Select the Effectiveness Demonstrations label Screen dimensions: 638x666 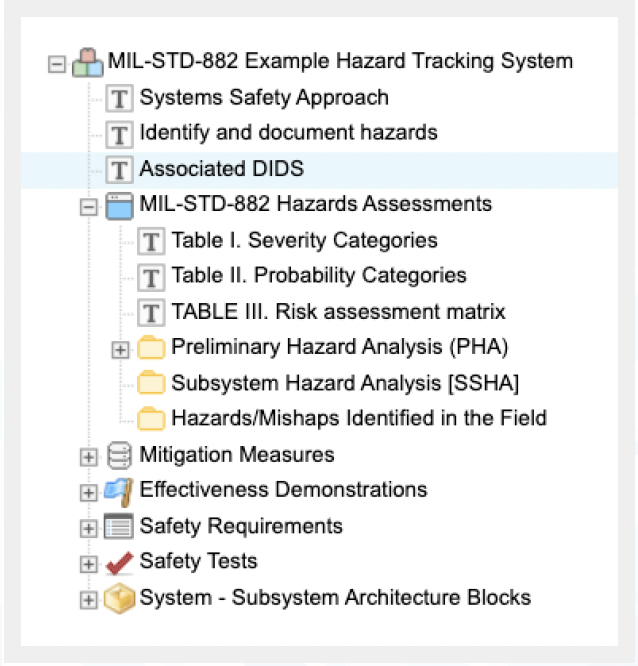coord(283,490)
